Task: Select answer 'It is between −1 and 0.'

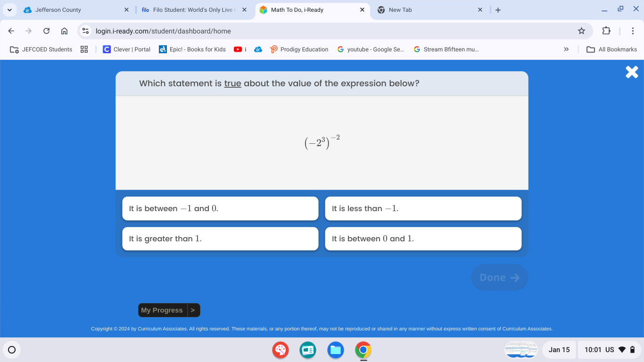Action: [220, 208]
